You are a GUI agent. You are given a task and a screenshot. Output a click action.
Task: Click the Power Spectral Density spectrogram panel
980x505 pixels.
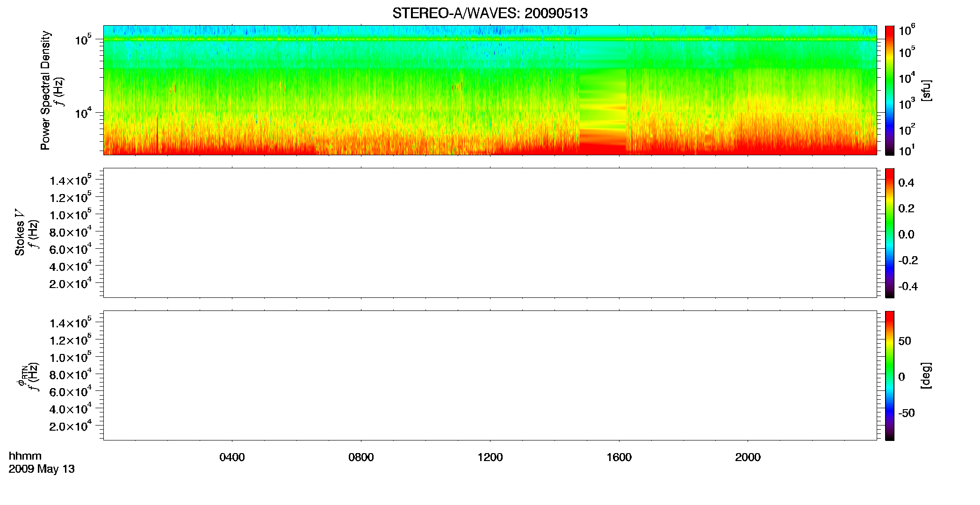(x=490, y=90)
